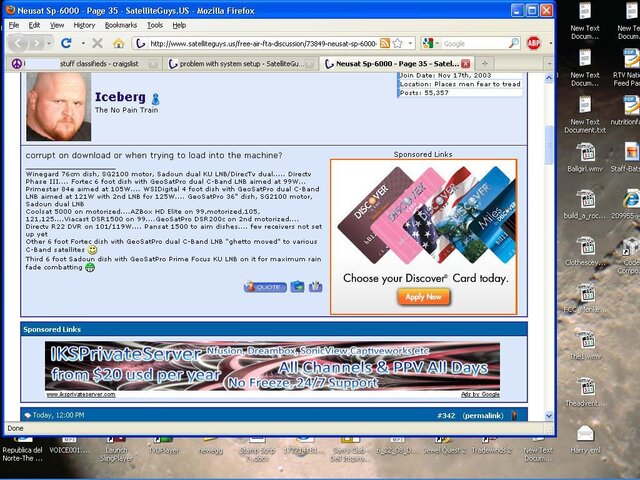The height and width of the screenshot is (480, 640).
Task: Click the Discover card images in ad
Action: click(x=426, y=215)
